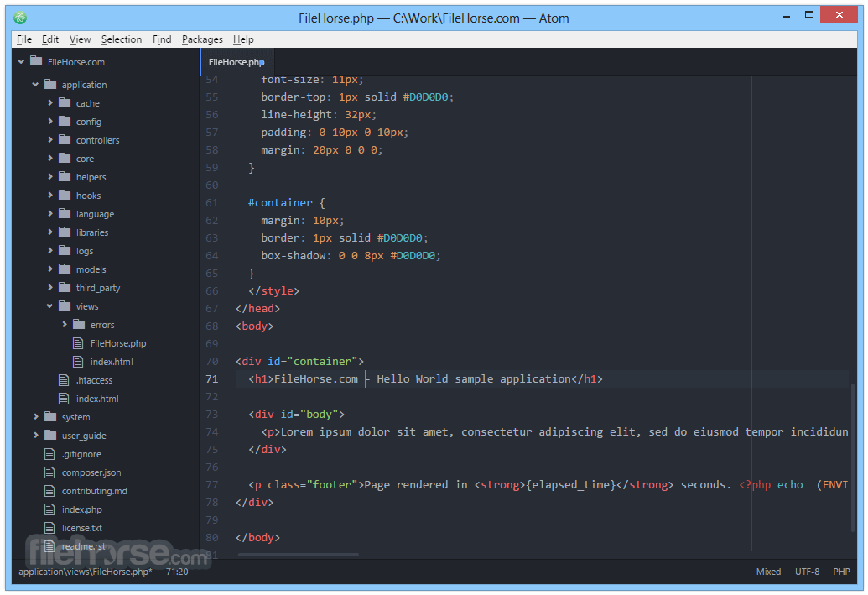The image size is (868, 595).
Task: Click the logs folder icon
Action: click(x=65, y=250)
